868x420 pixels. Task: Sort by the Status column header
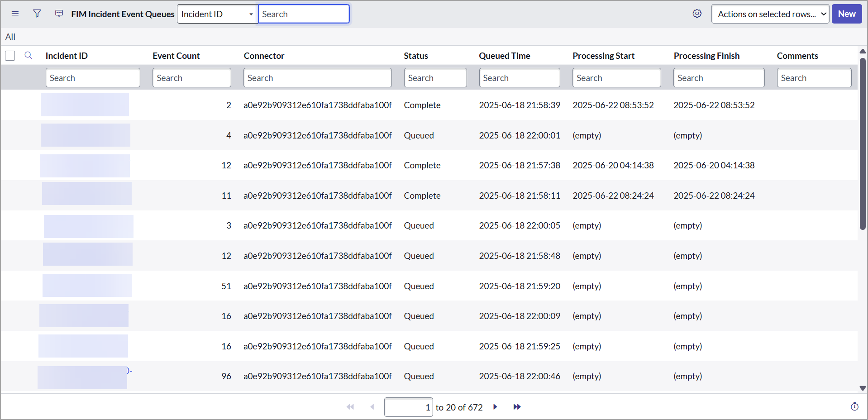point(415,56)
